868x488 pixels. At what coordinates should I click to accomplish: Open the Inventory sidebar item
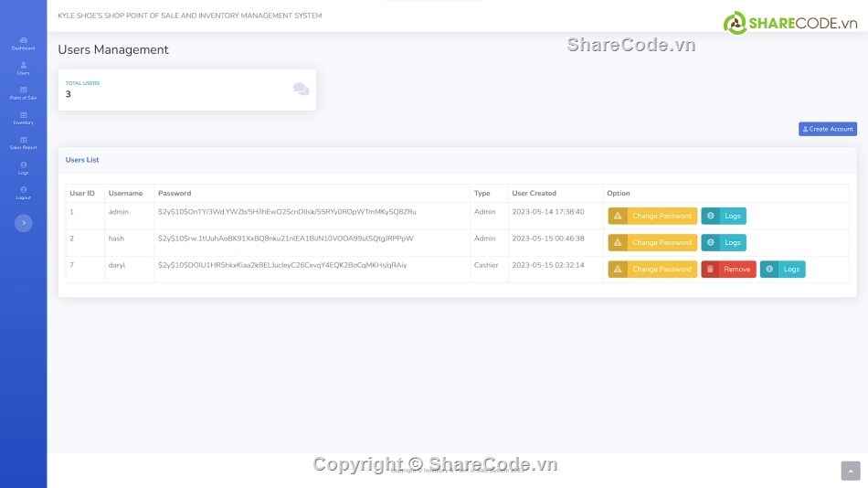[23, 117]
